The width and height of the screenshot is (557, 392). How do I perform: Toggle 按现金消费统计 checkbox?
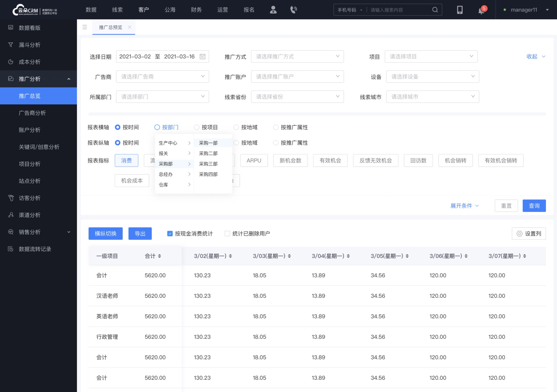tap(170, 234)
